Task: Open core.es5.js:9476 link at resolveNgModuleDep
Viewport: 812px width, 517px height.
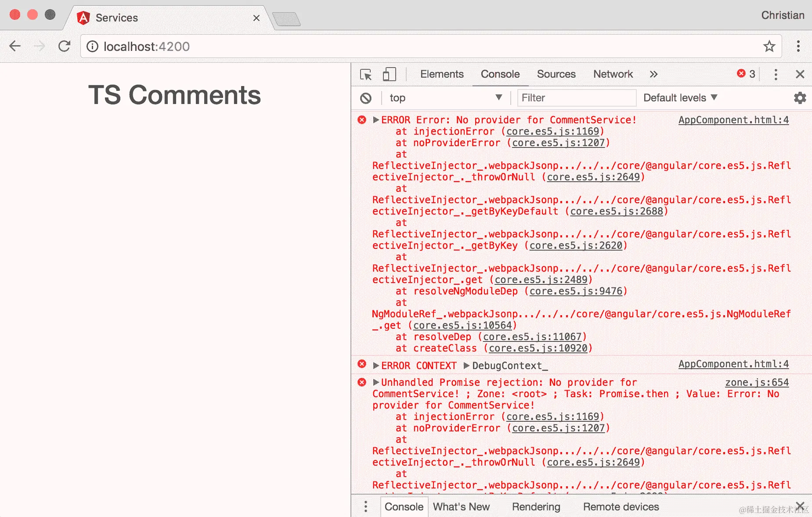Action: coord(576,291)
